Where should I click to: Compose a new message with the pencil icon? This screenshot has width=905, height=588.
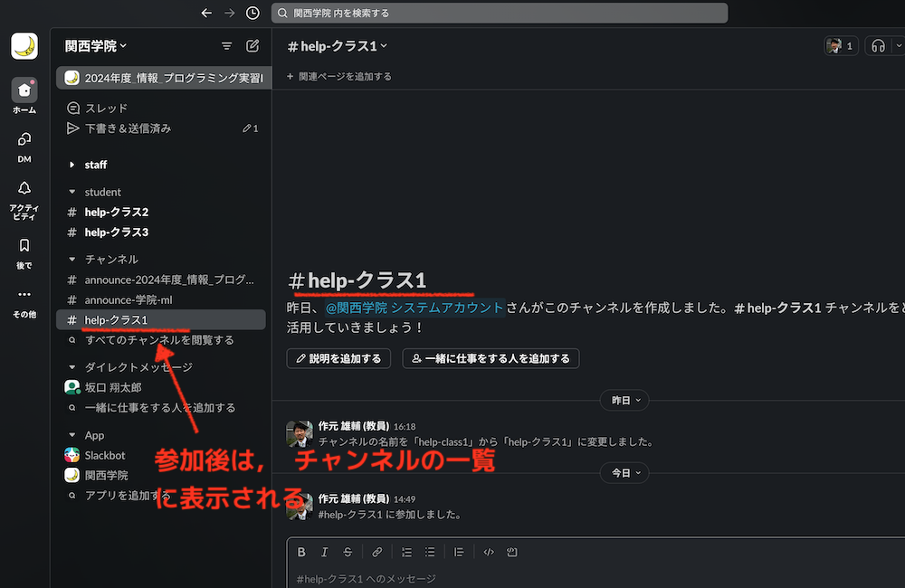point(252,45)
